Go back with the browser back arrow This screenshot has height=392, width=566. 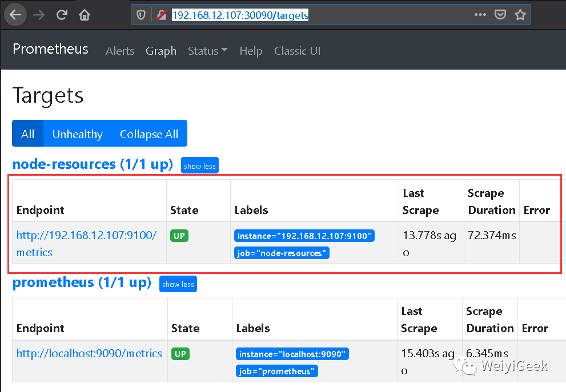pos(15,15)
